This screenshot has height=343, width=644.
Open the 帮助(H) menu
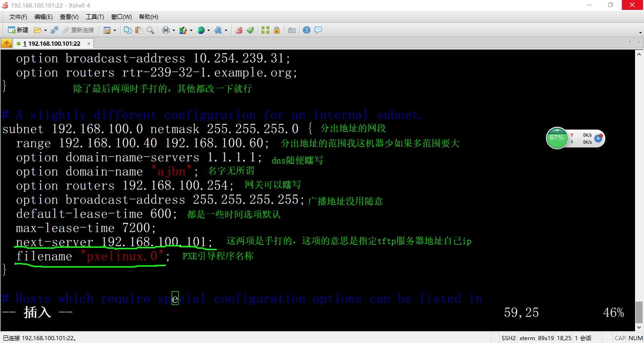click(x=149, y=17)
